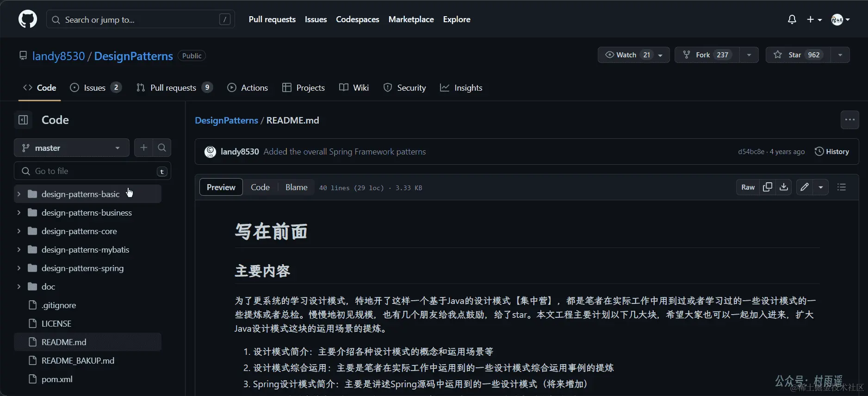
Task: Open the landy8530 owner link
Action: point(59,56)
